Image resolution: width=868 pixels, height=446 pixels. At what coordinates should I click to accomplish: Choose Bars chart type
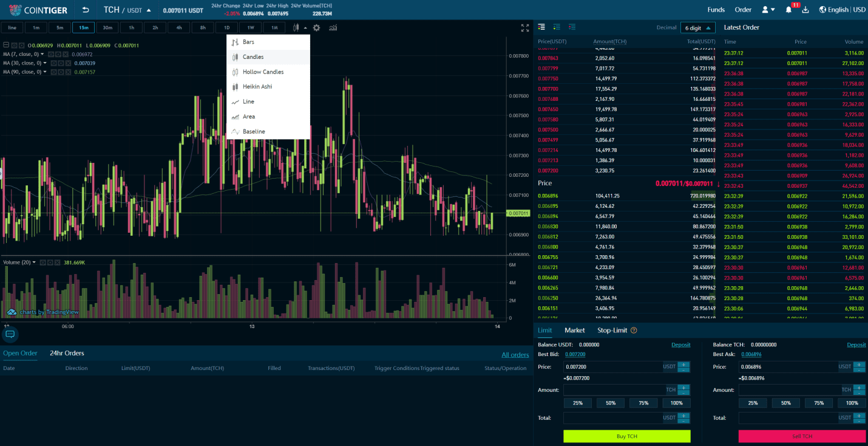(x=268, y=42)
